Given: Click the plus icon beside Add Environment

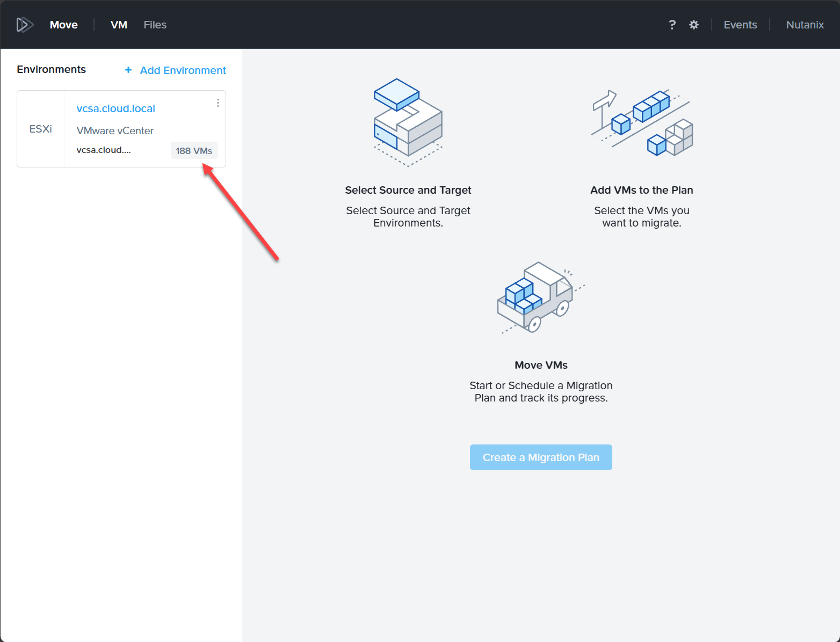Looking at the screenshot, I should point(128,70).
